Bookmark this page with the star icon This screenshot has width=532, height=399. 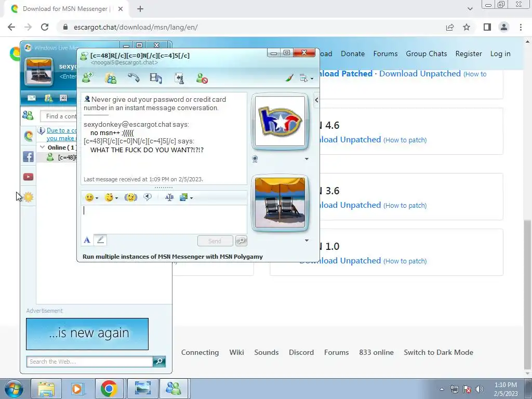[x=467, y=27]
